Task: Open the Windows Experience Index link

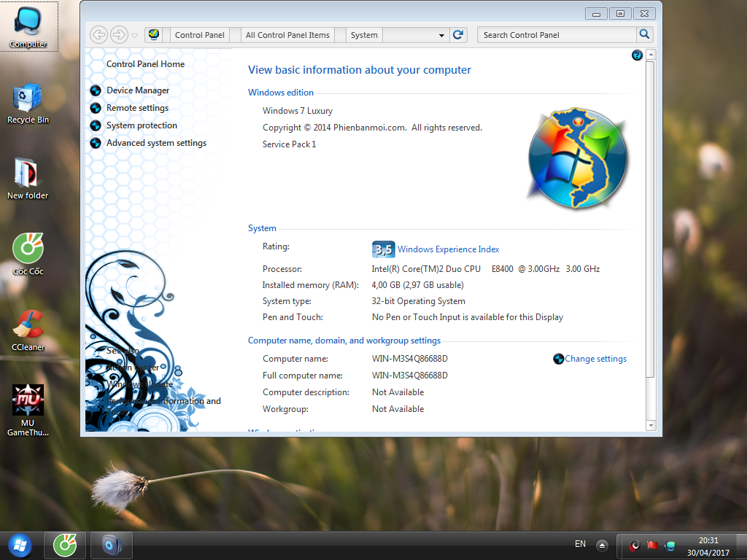Action: pyautogui.click(x=448, y=249)
